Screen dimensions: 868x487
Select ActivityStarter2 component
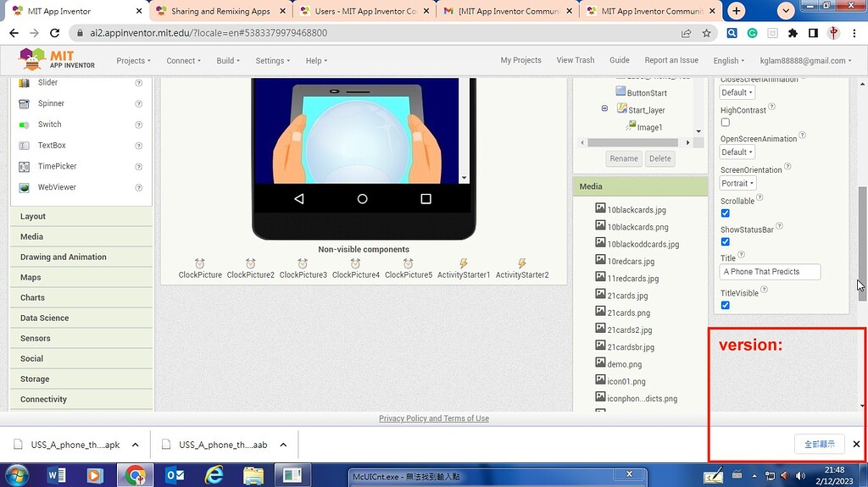pyautogui.click(x=522, y=269)
